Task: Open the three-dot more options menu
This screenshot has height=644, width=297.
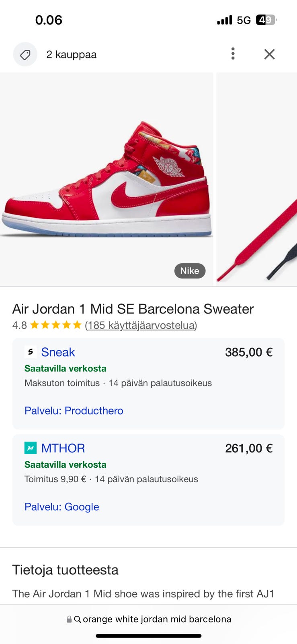Action: 233,54
